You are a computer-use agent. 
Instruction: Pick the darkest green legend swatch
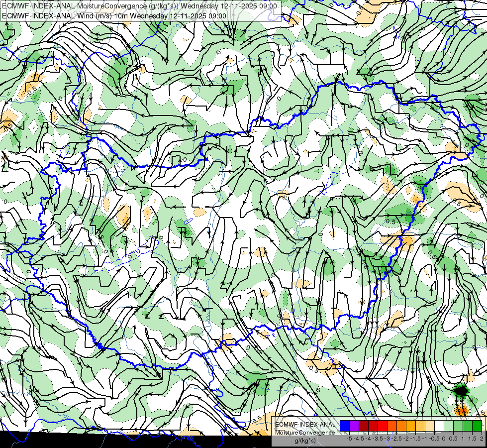477,426
